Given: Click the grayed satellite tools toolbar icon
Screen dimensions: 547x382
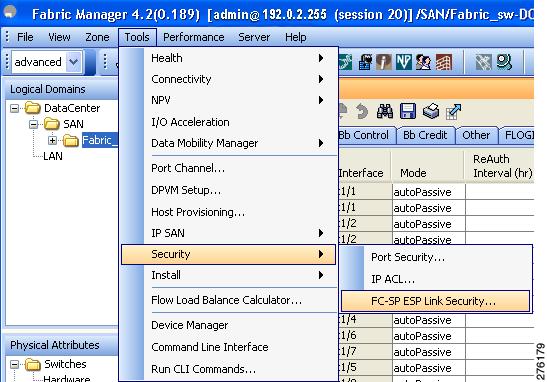Looking at the screenshot, I should pyautogui.click(x=484, y=62).
